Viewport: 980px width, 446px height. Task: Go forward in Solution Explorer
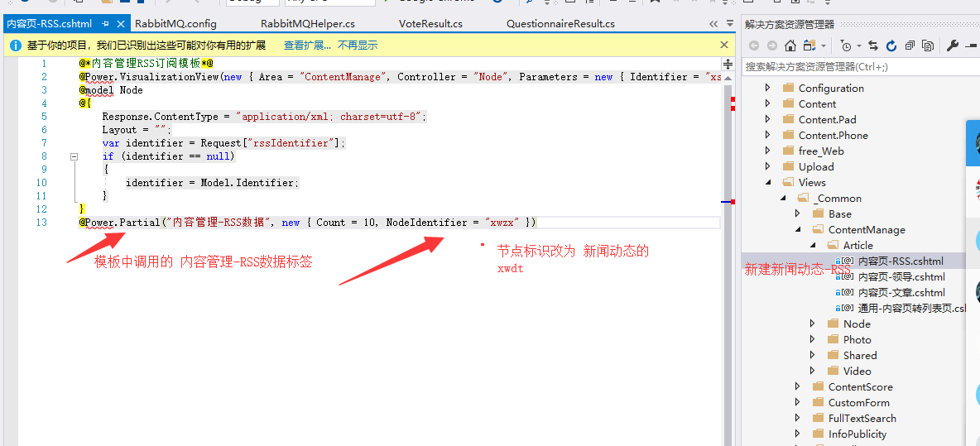772,46
